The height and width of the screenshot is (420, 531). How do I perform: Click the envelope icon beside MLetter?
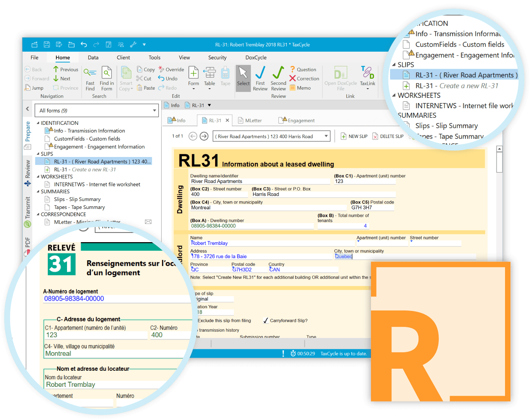[148, 222]
